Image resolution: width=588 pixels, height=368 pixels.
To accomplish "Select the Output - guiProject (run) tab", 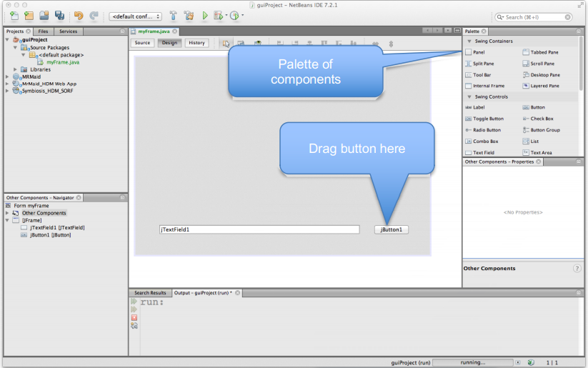I will click(203, 293).
